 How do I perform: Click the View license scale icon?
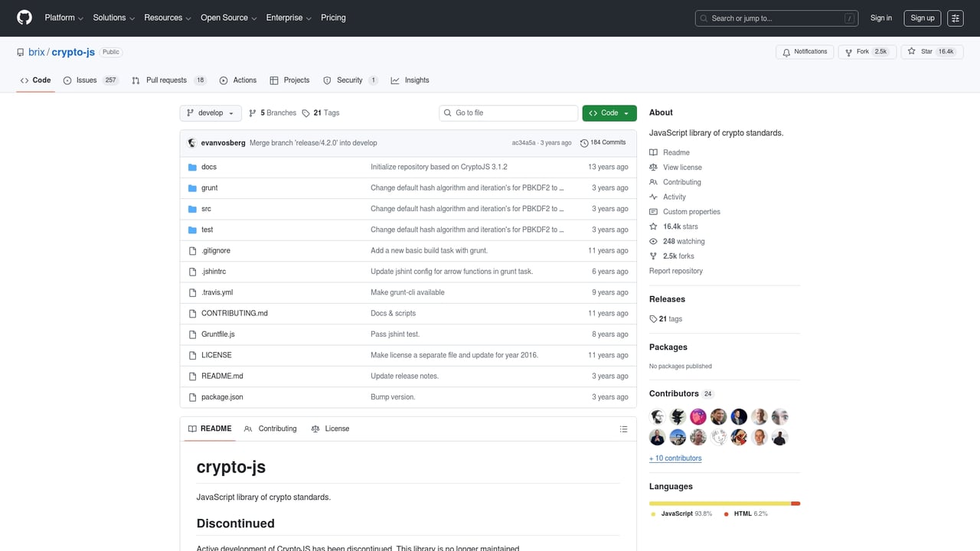pyautogui.click(x=655, y=167)
